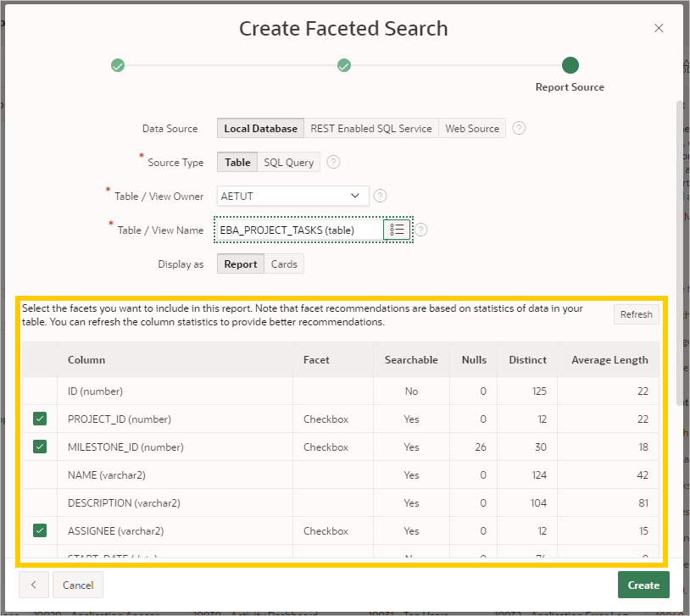The image size is (690, 616).
Task: Click the help icon next to Source Type
Action: [x=335, y=162]
